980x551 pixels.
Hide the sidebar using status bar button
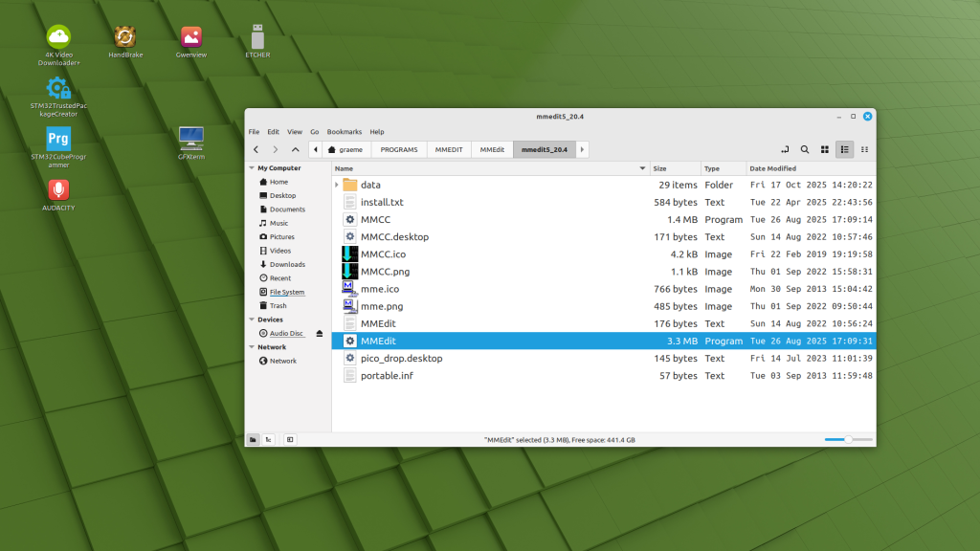point(290,439)
